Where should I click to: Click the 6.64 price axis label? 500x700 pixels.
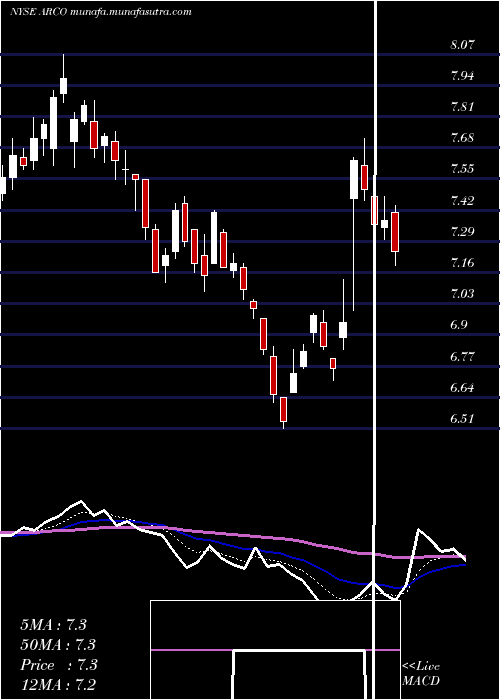[462, 388]
